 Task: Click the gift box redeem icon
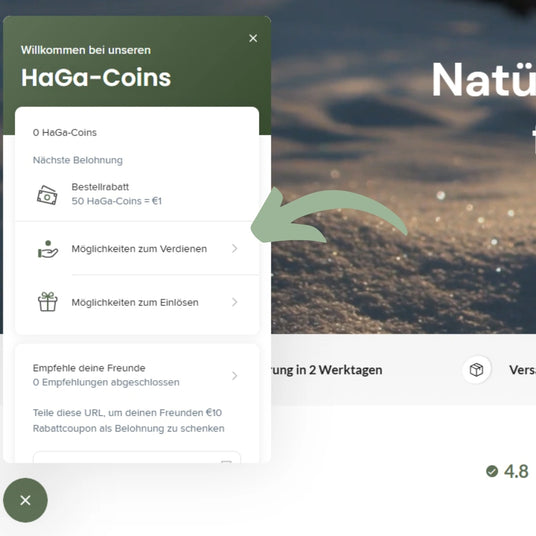(48, 302)
